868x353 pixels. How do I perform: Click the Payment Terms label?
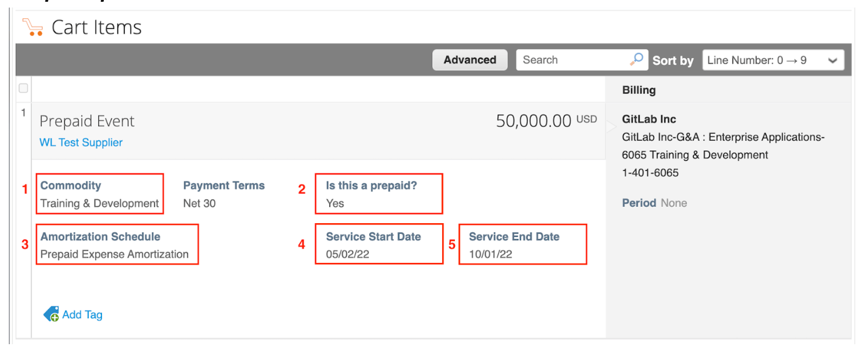(224, 185)
